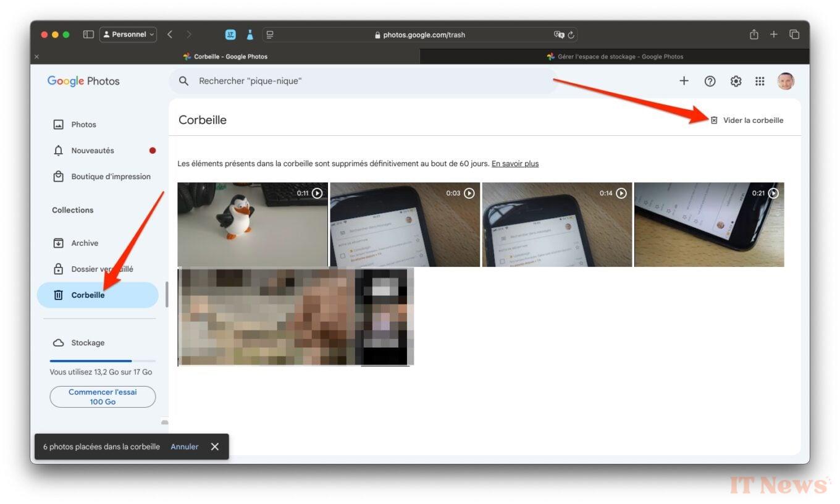The image size is (840, 504).
Task: Open the Personnel profile dropdown
Action: [x=128, y=35]
